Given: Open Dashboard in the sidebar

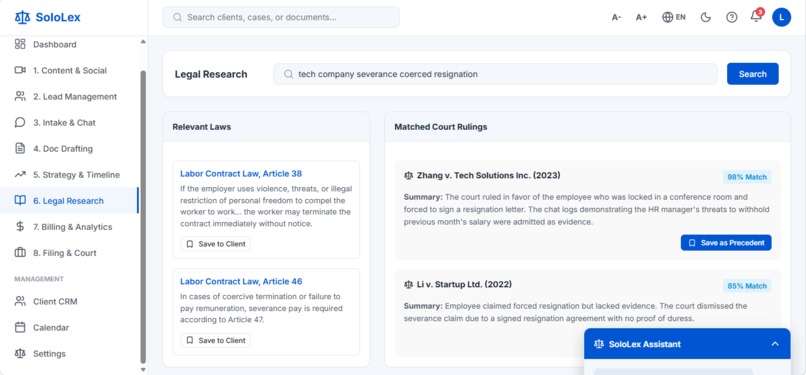Looking at the screenshot, I should click(x=69, y=44).
